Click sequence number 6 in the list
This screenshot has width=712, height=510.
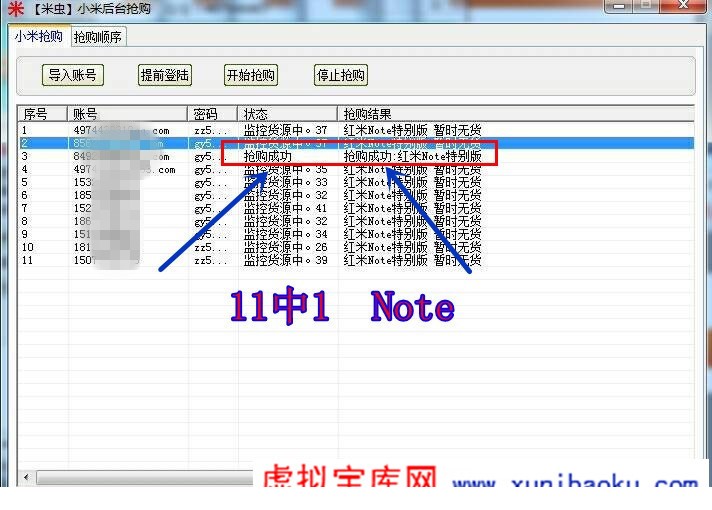pos(25,195)
